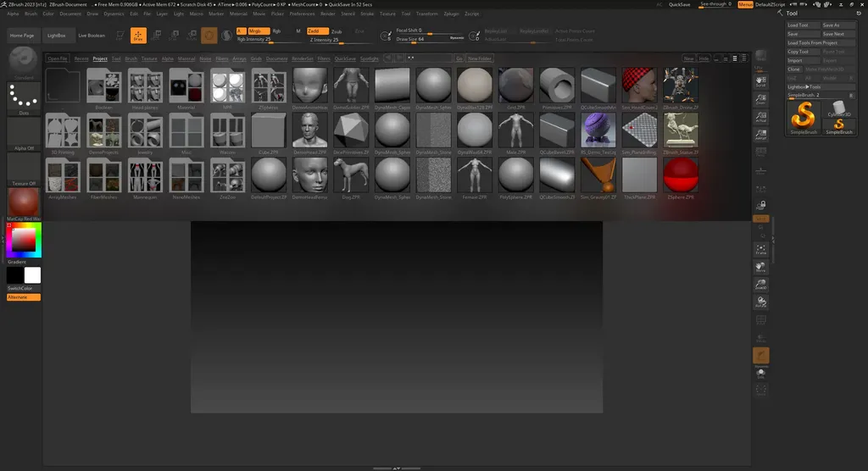
Task: Open the Brush menu
Action: (31, 14)
